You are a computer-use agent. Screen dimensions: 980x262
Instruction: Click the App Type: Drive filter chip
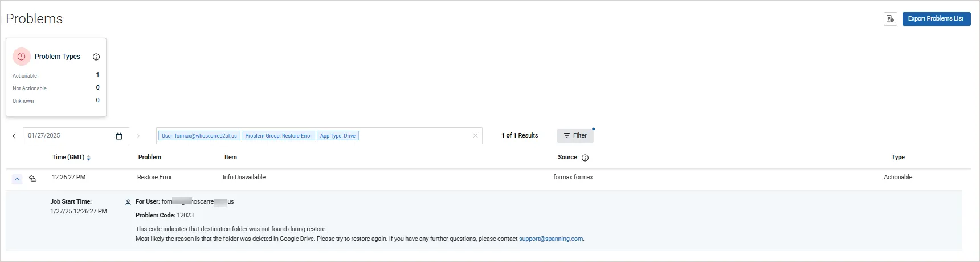(337, 136)
